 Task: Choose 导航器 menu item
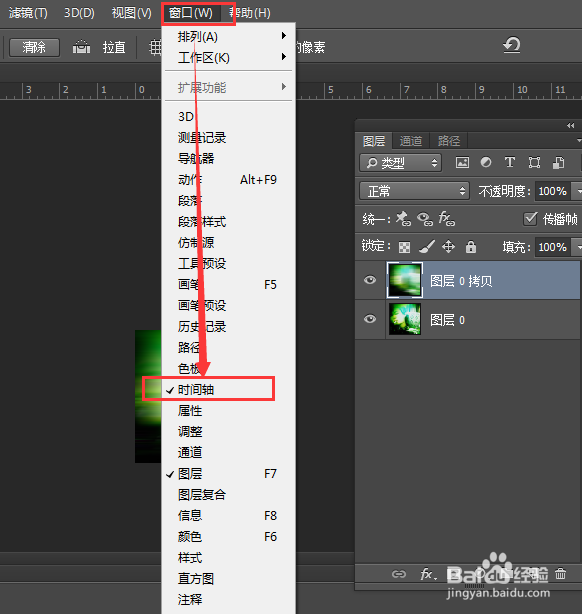(228, 159)
